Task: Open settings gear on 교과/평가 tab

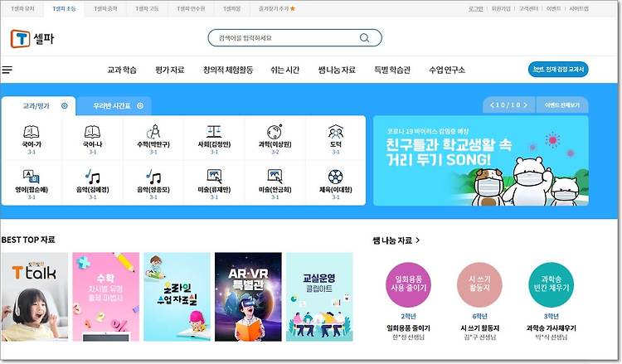Action: point(64,105)
